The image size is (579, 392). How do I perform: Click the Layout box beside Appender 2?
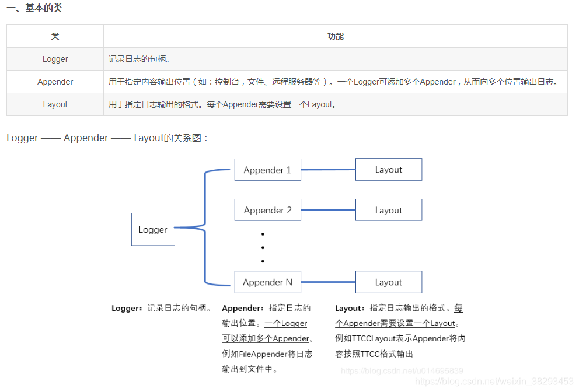click(x=389, y=210)
